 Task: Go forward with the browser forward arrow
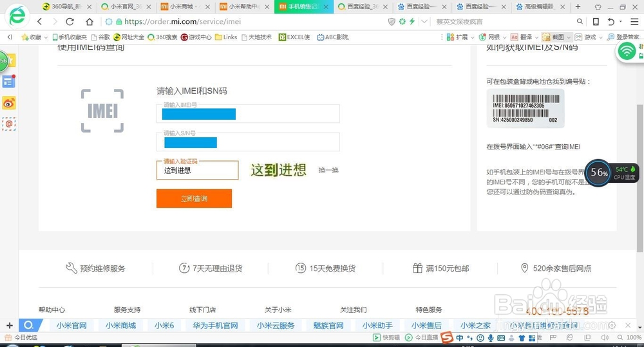tap(55, 21)
